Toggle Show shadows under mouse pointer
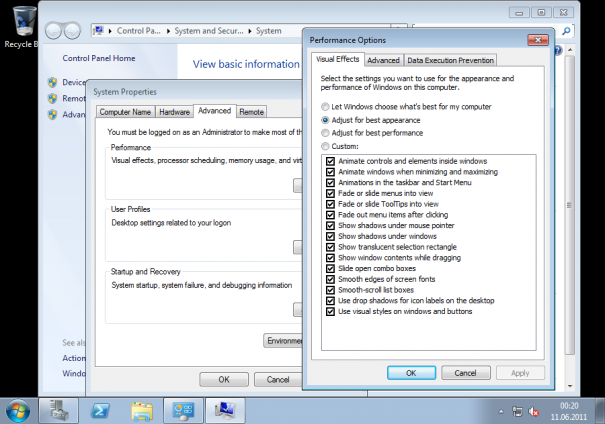This screenshot has width=605, height=424. [x=330, y=225]
